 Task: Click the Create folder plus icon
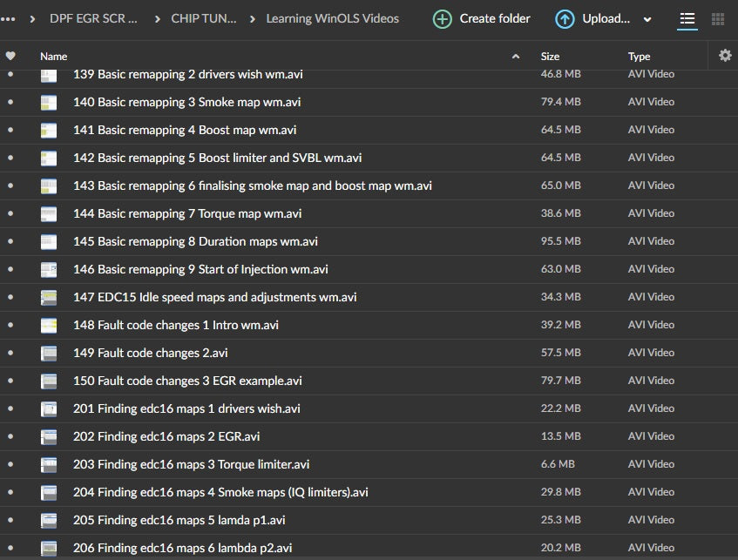(x=443, y=19)
